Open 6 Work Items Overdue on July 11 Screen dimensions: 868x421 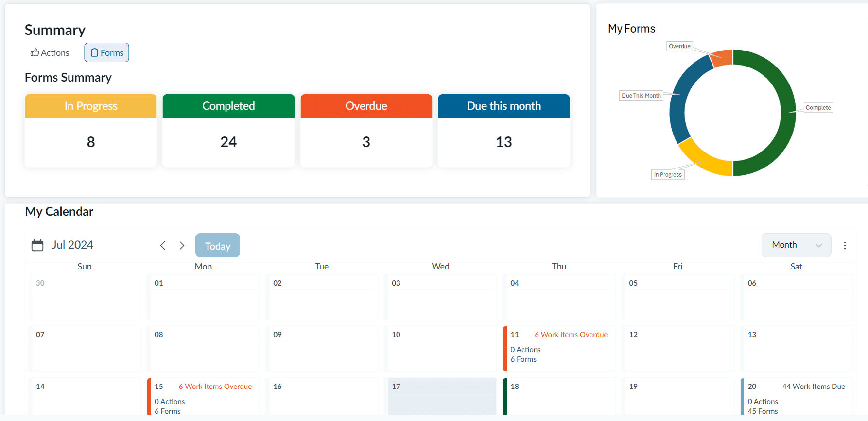click(x=571, y=335)
